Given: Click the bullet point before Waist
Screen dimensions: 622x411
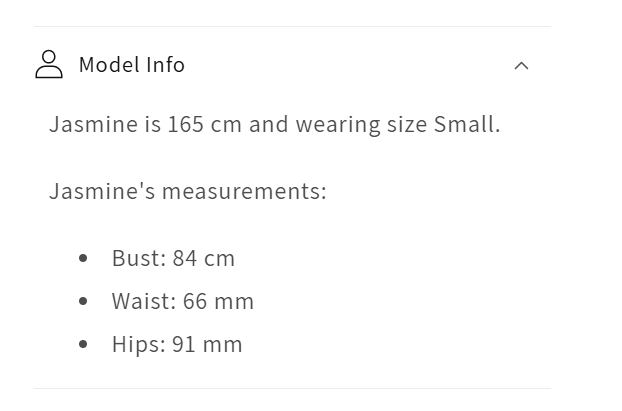Looking at the screenshot, I should 83,301.
